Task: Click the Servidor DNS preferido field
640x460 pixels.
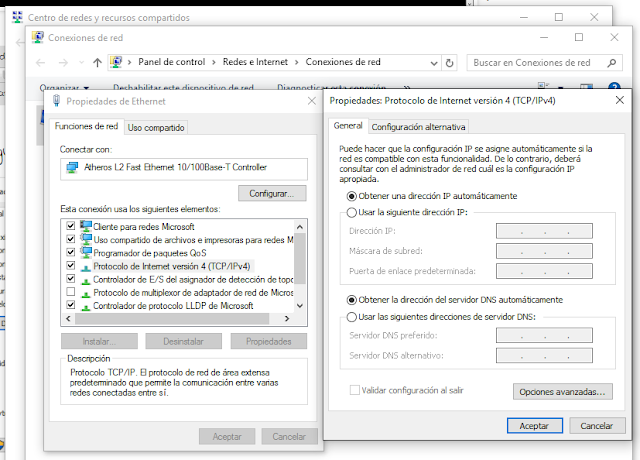Action: click(544, 336)
